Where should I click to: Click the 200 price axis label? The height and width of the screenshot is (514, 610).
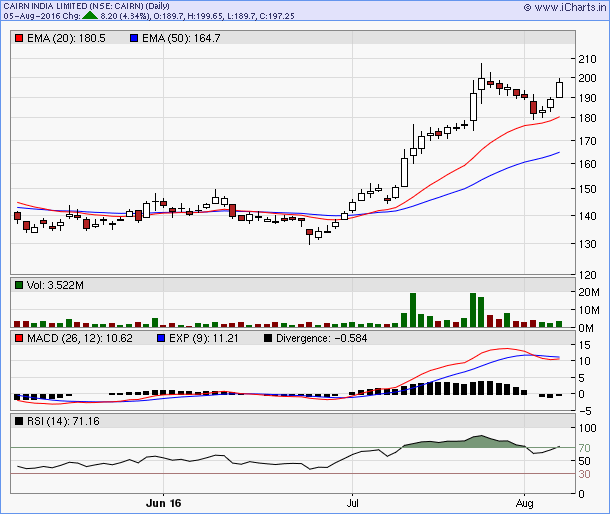(587, 78)
